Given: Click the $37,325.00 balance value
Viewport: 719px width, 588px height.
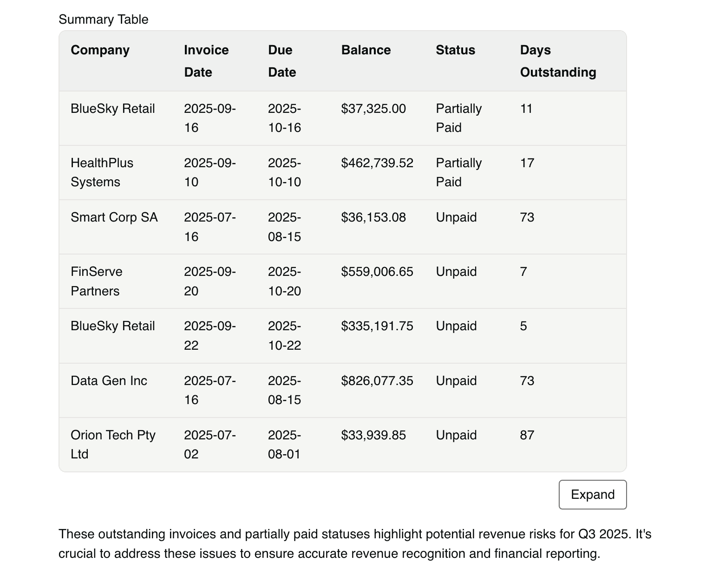Looking at the screenshot, I should (373, 109).
